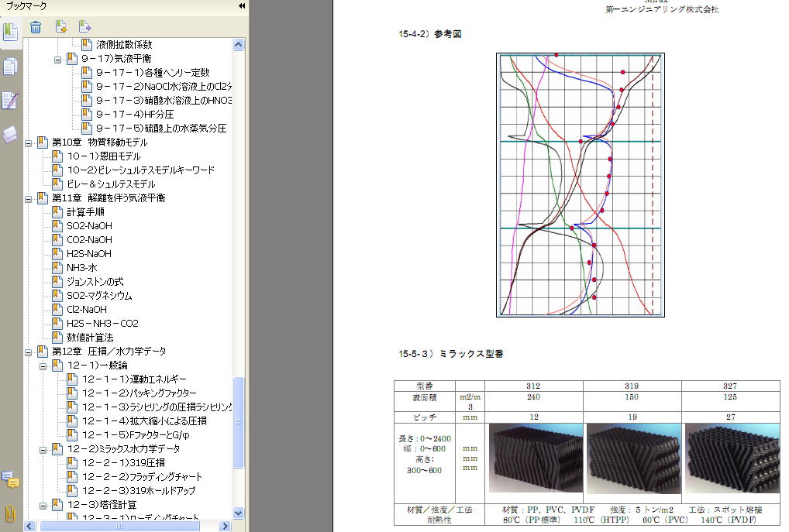Open bookmark 液側拡散係数
This screenshot has width=789, height=532.
tap(124, 45)
